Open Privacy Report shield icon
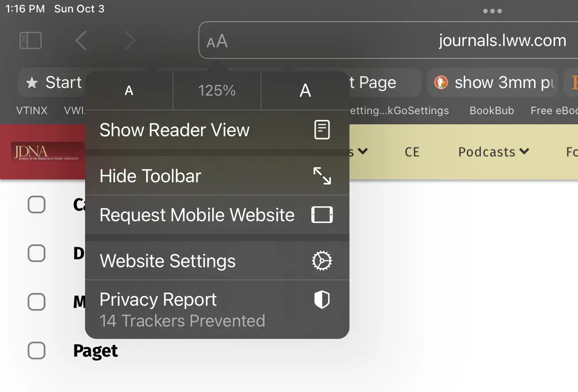The width and height of the screenshot is (578, 392). [x=322, y=300]
